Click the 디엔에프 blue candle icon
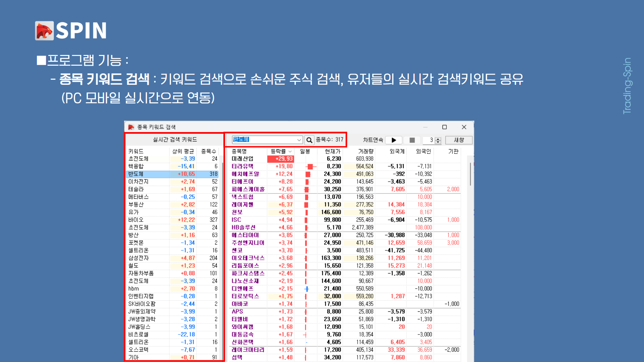644x362 pixels. click(x=307, y=289)
